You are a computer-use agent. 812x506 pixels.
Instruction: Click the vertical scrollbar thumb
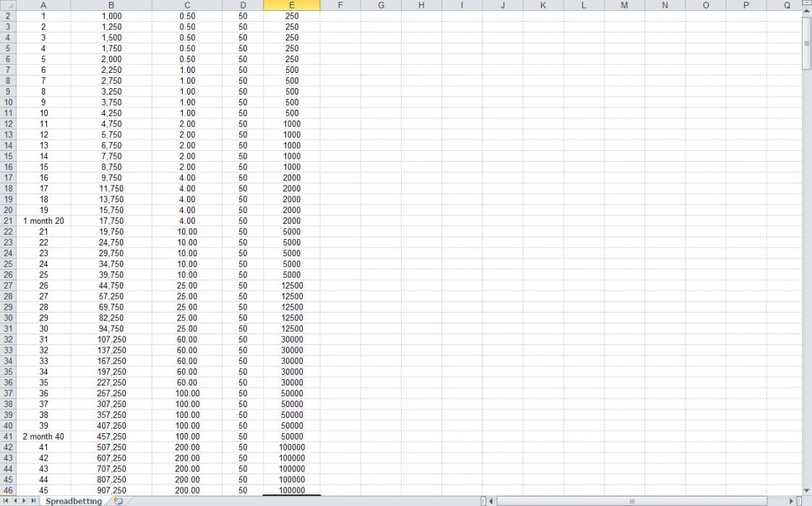pos(807,43)
